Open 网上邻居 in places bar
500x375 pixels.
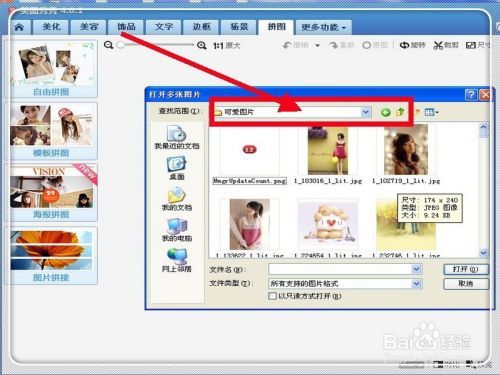pyautogui.click(x=177, y=260)
